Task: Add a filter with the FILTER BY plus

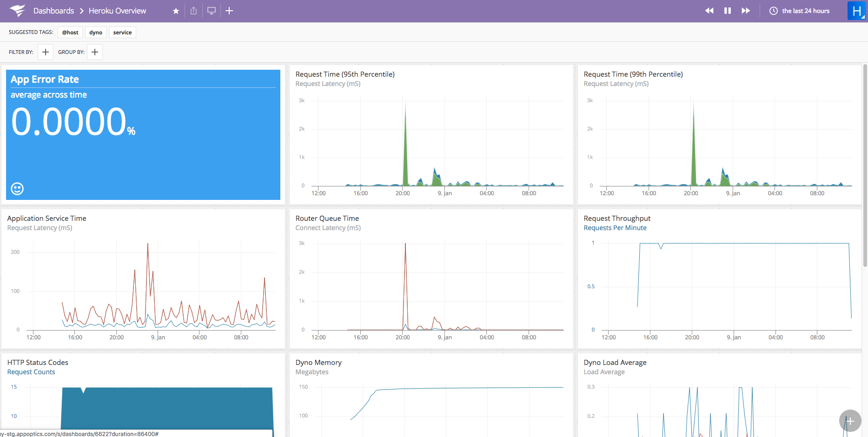Action: (x=45, y=52)
